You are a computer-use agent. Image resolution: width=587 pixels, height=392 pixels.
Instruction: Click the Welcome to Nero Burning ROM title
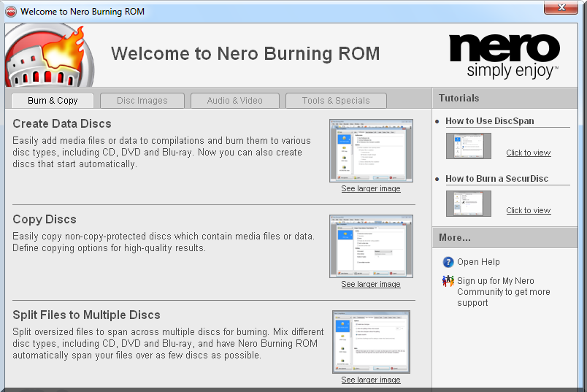pyautogui.click(x=245, y=53)
